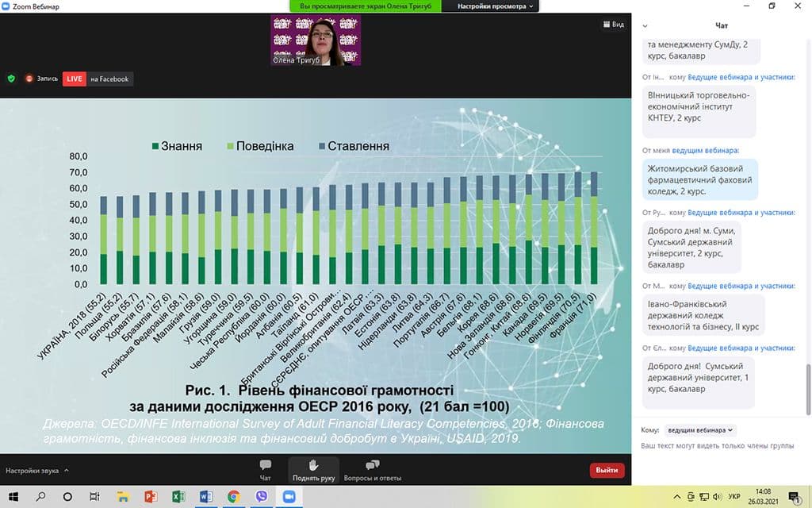This screenshot has width=812, height=508.
Task: Click the red recording indicator icon
Action: click(x=29, y=79)
